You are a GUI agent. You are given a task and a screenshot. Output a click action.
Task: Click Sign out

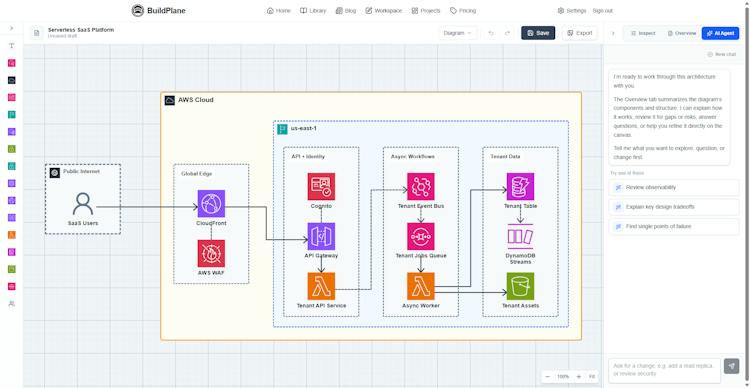[602, 11]
